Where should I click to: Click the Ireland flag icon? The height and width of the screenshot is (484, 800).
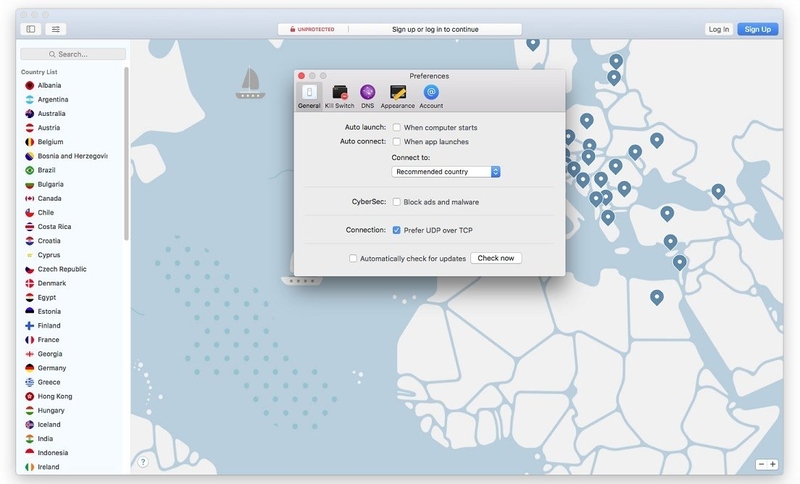coord(30,467)
